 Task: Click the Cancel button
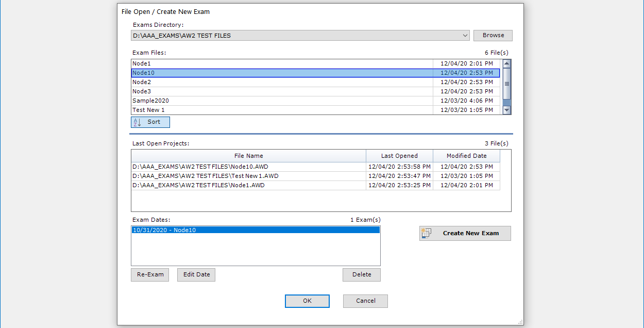click(365, 301)
